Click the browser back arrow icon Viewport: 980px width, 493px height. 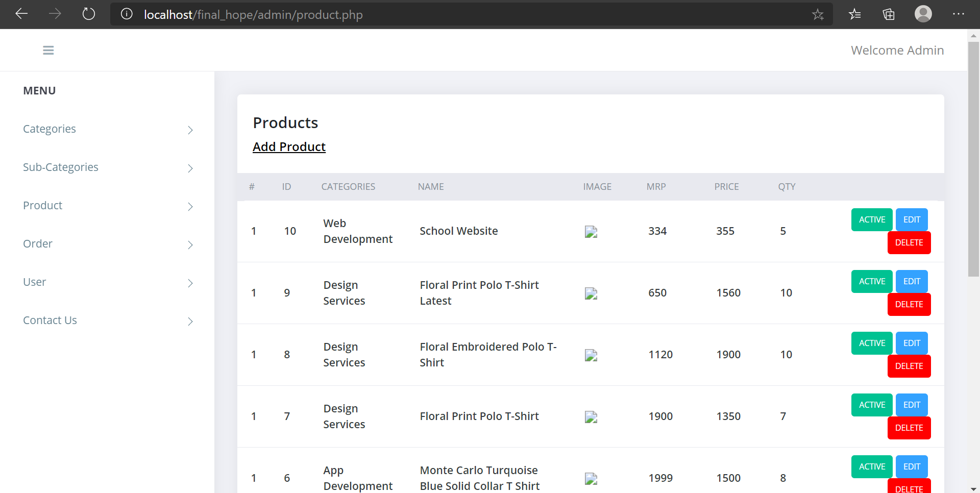pos(21,14)
